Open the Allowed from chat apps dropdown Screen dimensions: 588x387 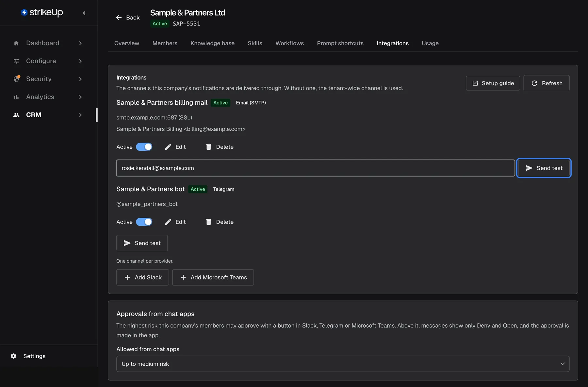point(343,364)
